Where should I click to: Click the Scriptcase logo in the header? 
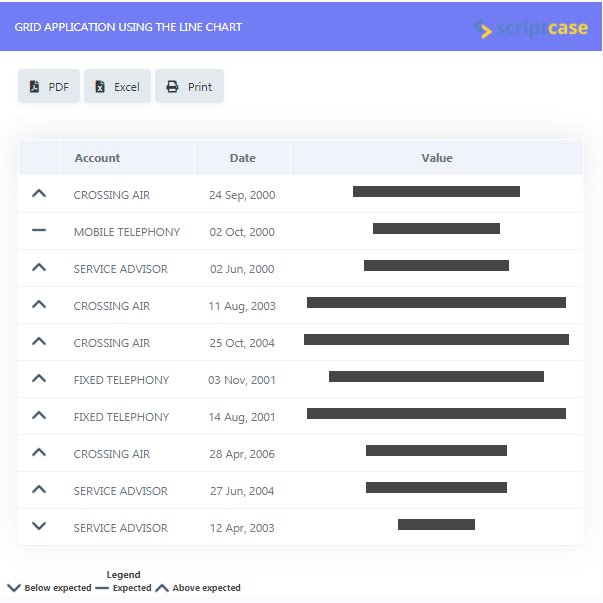[531, 28]
